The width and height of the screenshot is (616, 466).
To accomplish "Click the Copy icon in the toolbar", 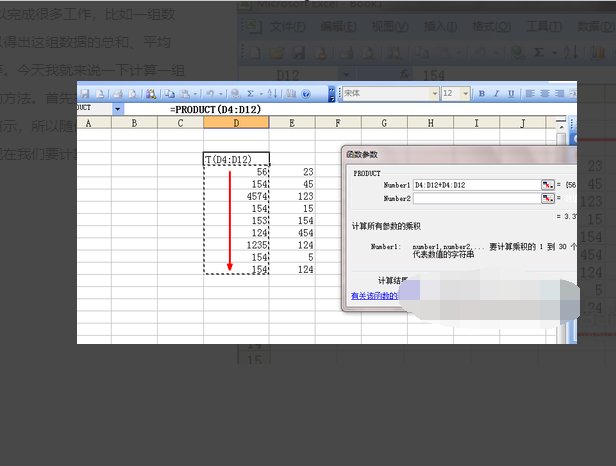I will coord(169,94).
